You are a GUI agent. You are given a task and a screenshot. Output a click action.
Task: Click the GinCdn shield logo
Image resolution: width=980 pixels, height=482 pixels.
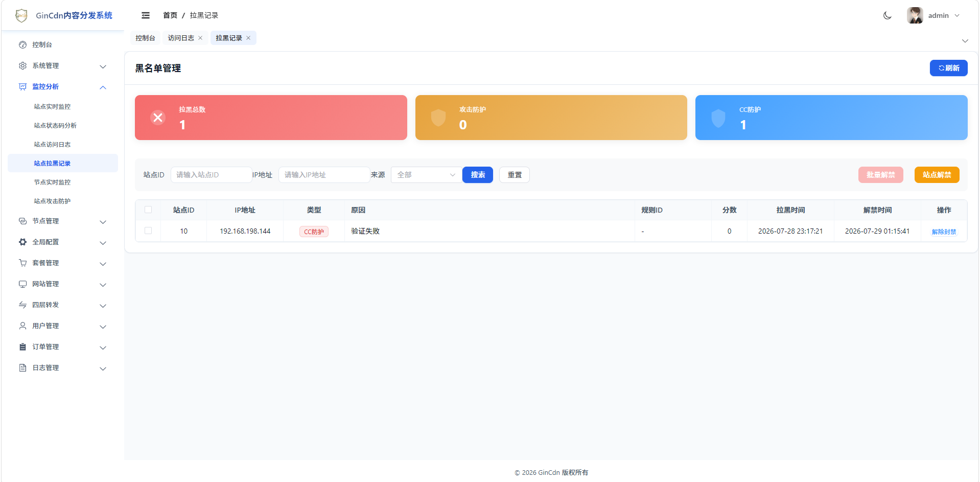point(21,15)
